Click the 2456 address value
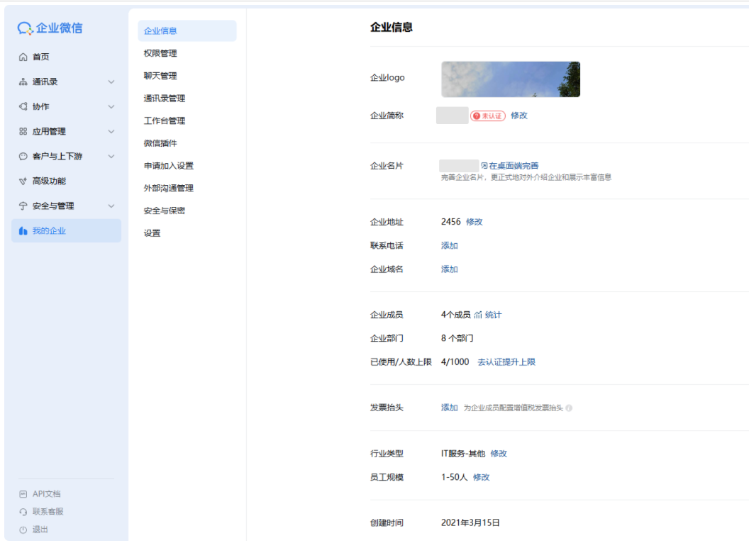749x560 pixels. point(451,222)
